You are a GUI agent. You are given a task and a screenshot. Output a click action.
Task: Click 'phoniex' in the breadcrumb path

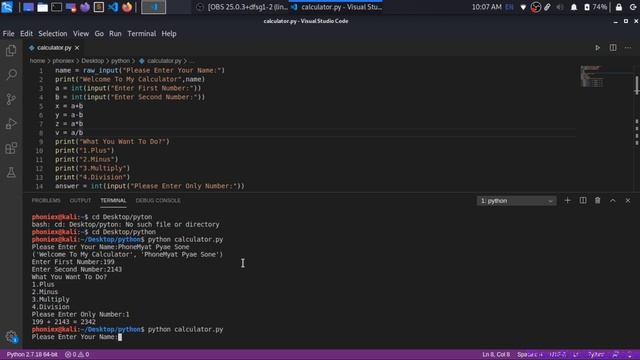point(63,61)
